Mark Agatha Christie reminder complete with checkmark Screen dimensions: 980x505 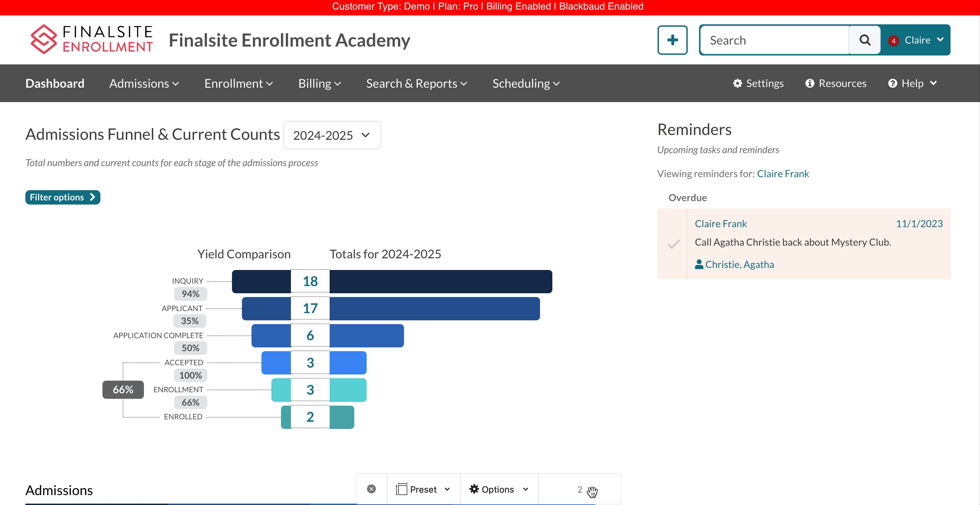pos(673,244)
